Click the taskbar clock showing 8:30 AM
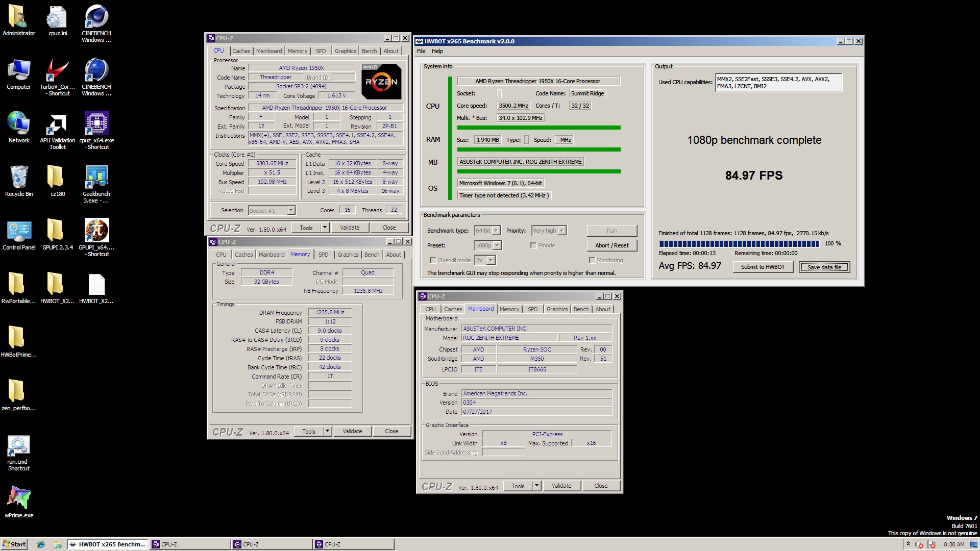 [954, 544]
